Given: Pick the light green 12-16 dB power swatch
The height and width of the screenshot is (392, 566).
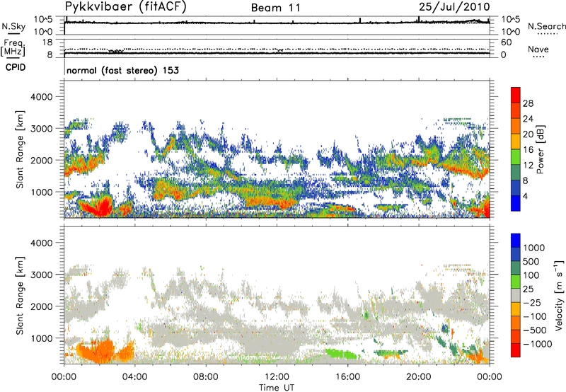Looking at the screenshot, I should (516, 157).
